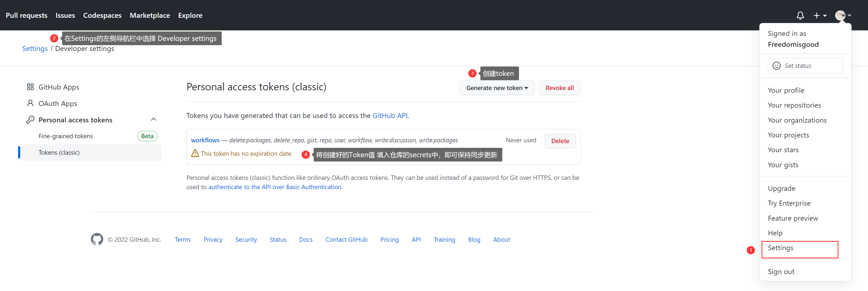Open the About footer link
The height and width of the screenshot is (291, 868).
[501, 240]
